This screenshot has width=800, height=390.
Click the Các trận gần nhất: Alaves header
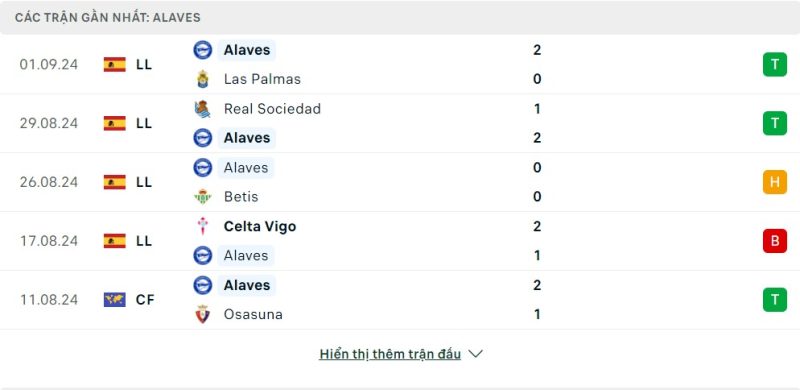108,18
